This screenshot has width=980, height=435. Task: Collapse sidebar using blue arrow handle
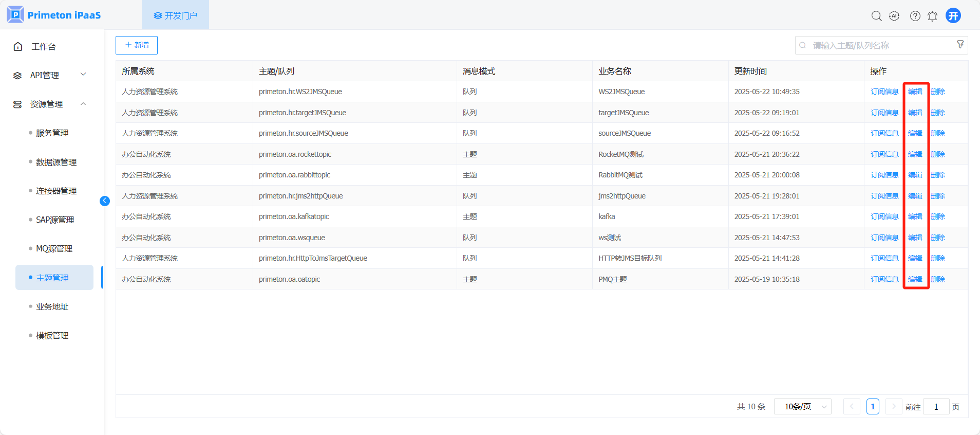105,201
